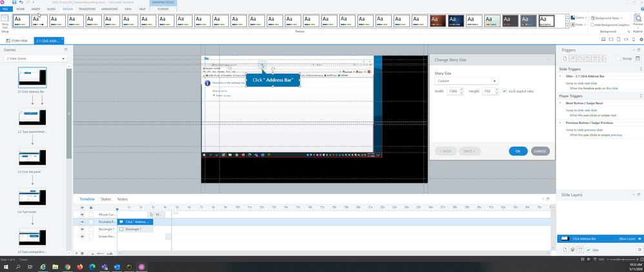
Task: Click the delete trigger trash icon
Action: (595, 58)
